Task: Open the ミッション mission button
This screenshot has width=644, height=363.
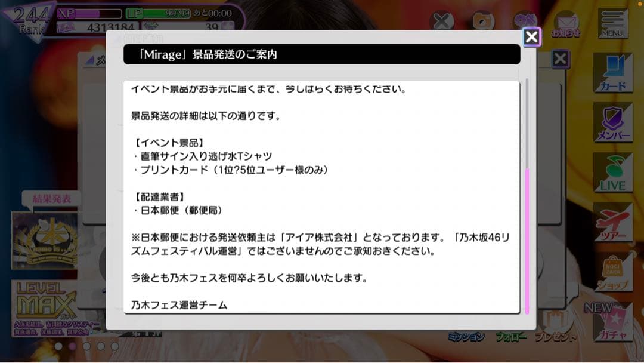Action: tap(466, 337)
